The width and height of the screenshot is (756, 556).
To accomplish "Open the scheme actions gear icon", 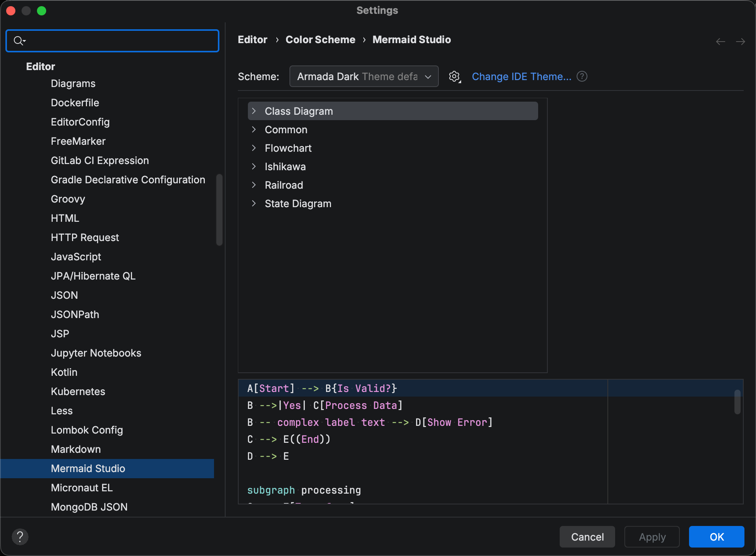I will pyautogui.click(x=455, y=77).
